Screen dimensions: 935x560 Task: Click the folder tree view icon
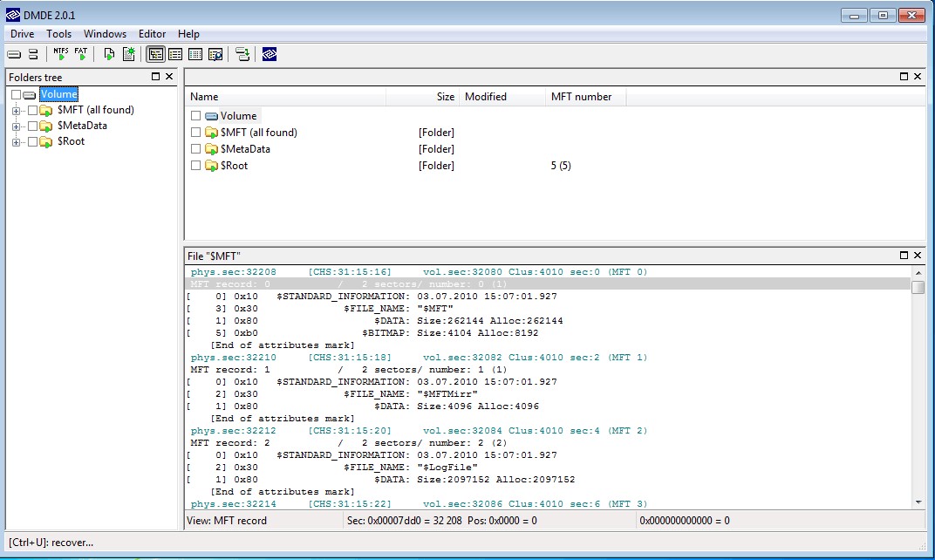pos(155,54)
